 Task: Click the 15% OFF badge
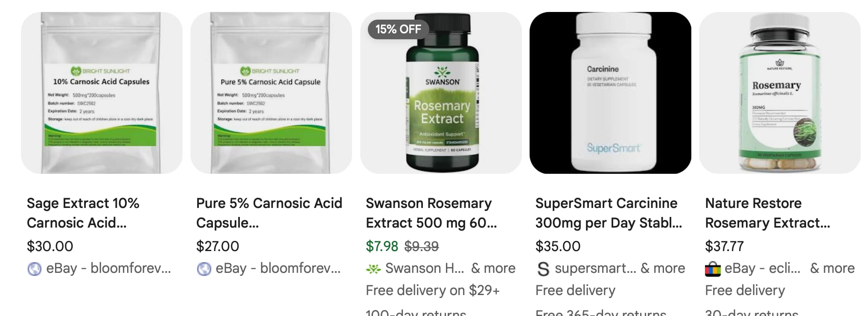coord(398,29)
